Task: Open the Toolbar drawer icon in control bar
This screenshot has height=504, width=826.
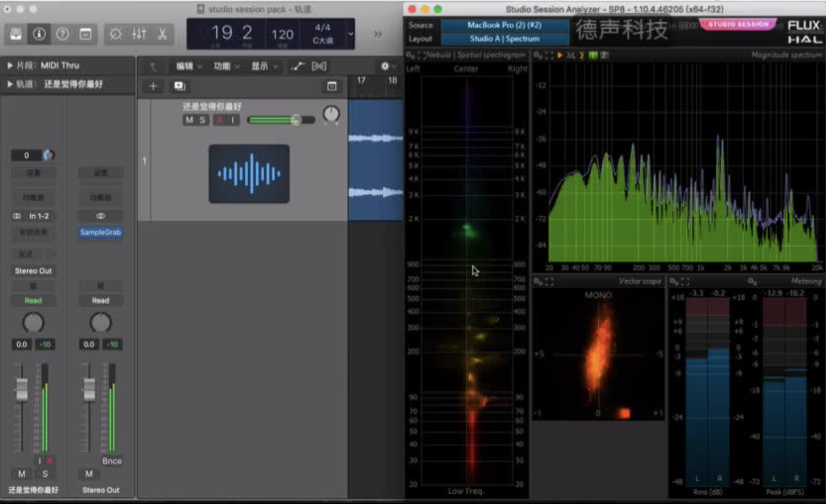Action: pyautogui.click(x=86, y=34)
